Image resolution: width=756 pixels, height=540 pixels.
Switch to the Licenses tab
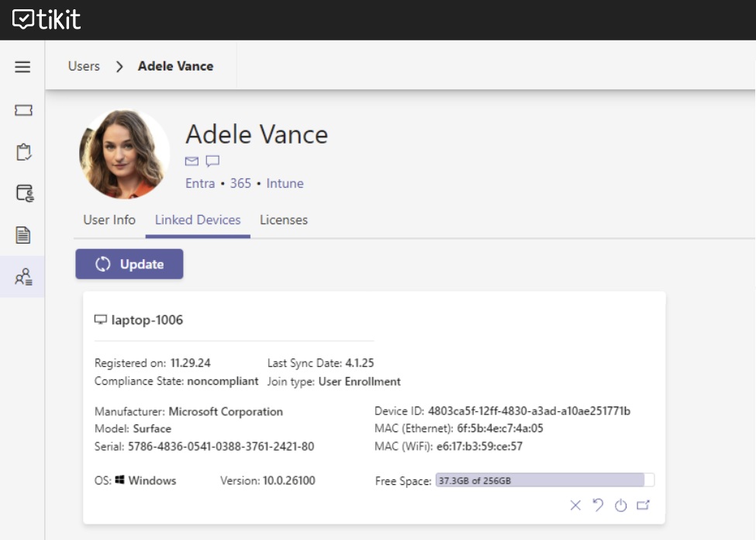[x=284, y=220]
